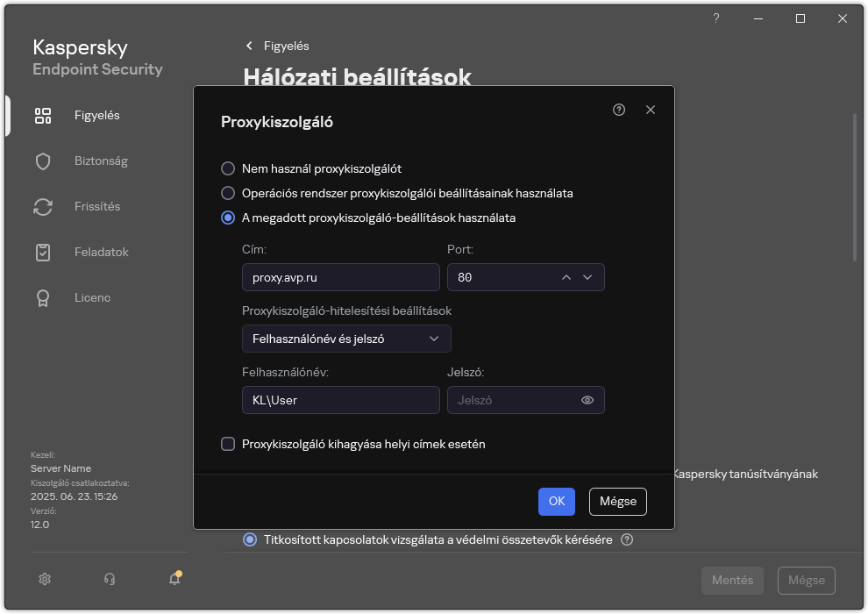Select 'Nem használ proxykiszolgálót' radio button
Image resolution: width=868 pixels, height=614 pixels.
point(228,168)
